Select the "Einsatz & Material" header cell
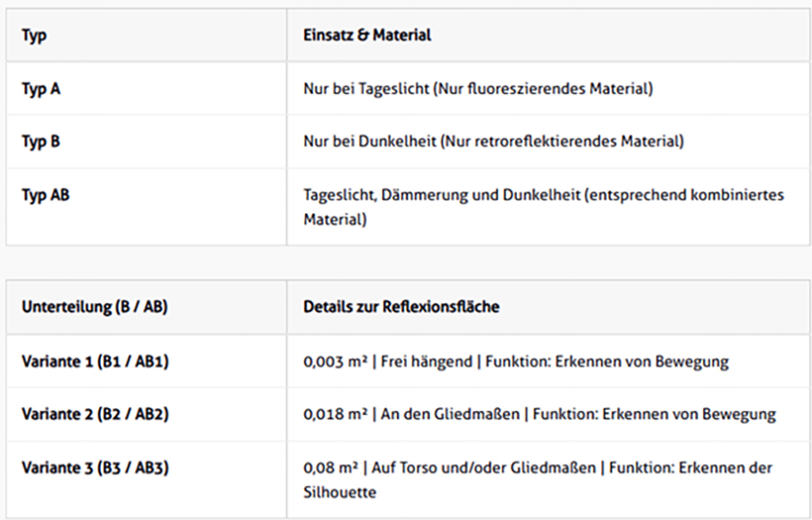This screenshot has width=812, height=520. pyautogui.click(x=366, y=35)
